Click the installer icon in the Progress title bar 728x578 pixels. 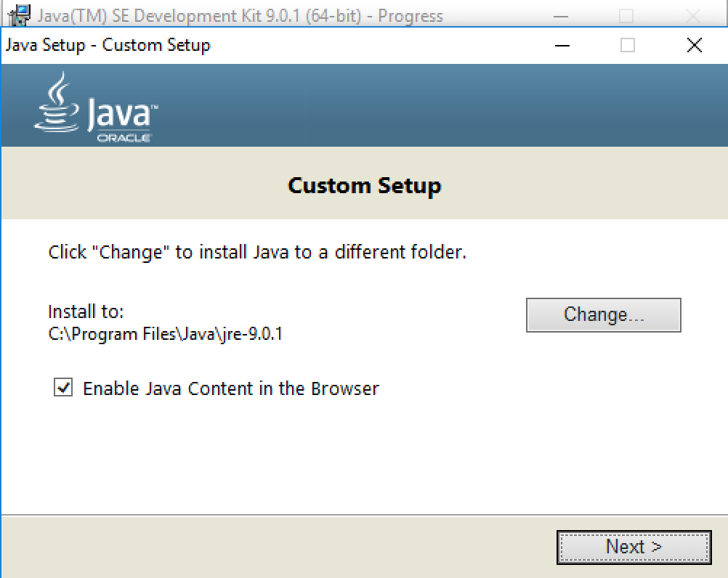coord(20,15)
